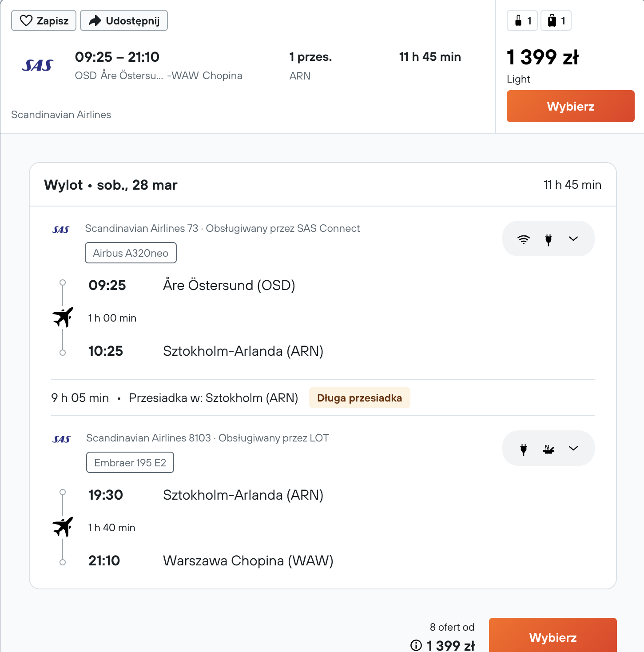Click the heart icon to save flight
644x652 pixels.
[x=26, y=21]
